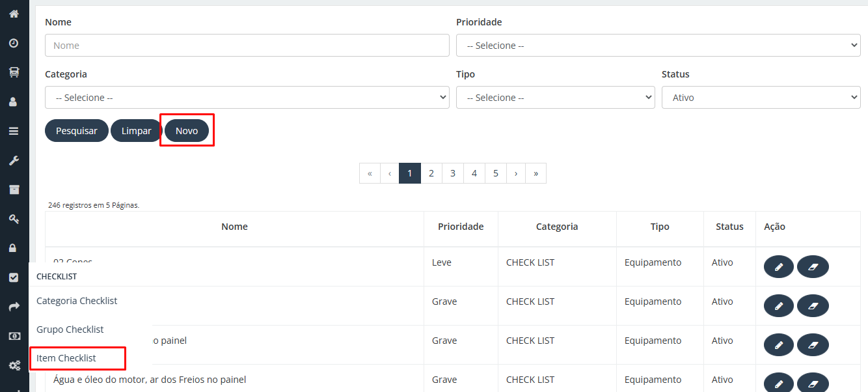Go to pagination page 2
This screenshot has width=868, height=392.
pyautogui.click(x=431, y=173)
